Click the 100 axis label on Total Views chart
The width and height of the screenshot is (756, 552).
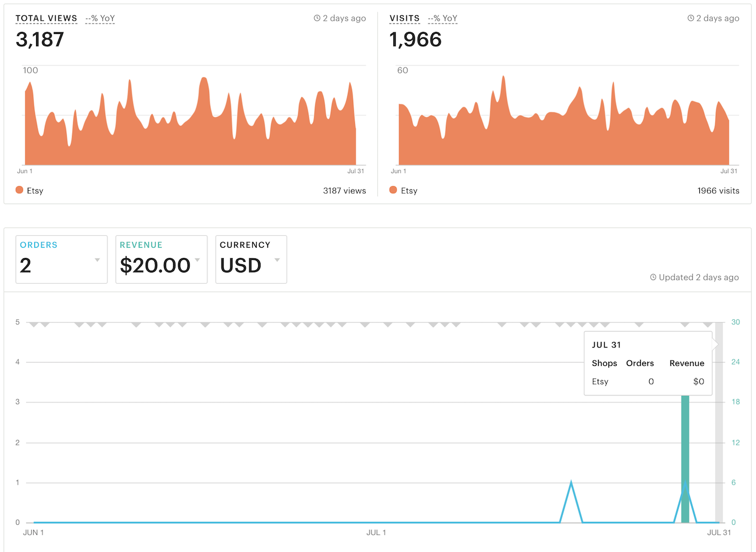(x=30, y=70)
